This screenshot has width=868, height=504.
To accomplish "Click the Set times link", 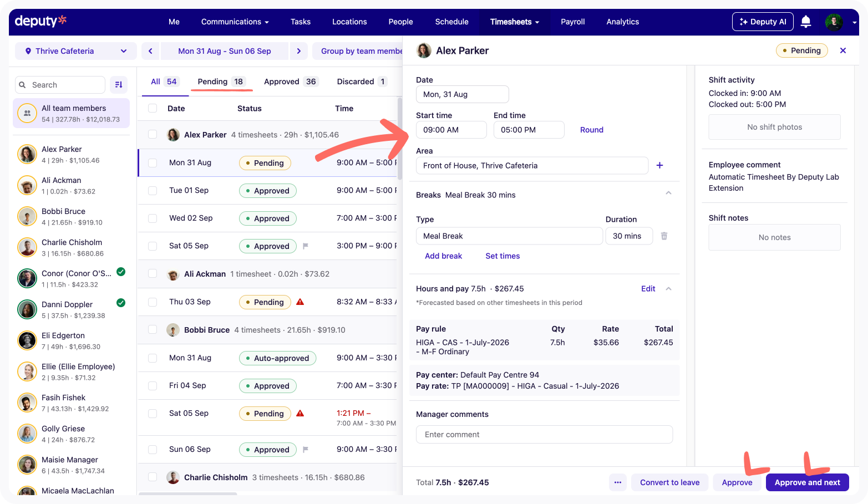I will pyautogui.click(x=502, y=256).
